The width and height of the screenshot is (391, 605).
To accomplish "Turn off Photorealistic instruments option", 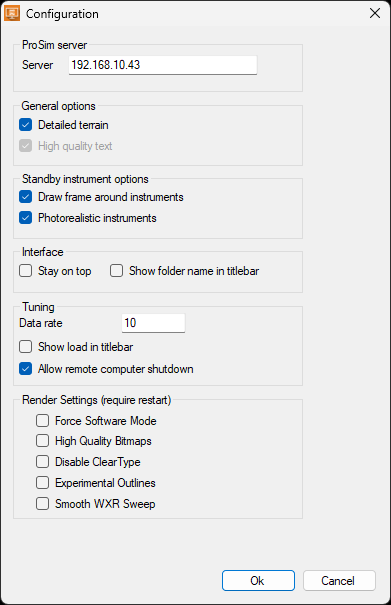I will click(x=25, y=218).
